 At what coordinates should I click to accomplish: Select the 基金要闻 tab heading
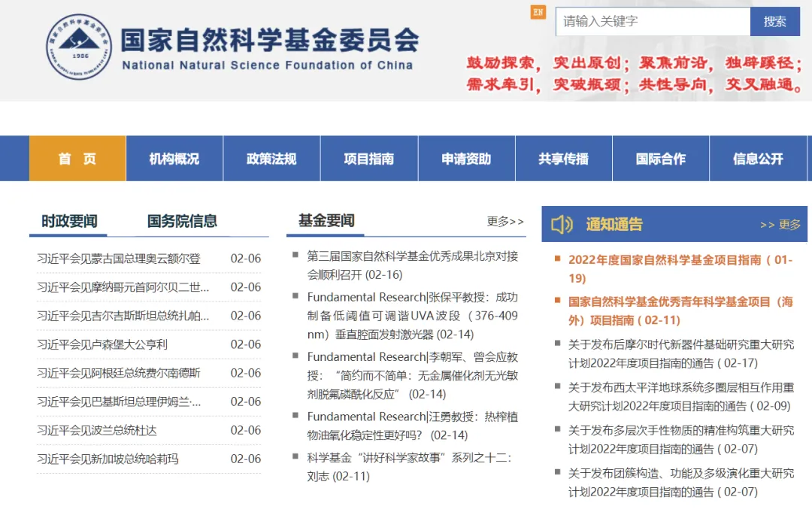pyautogui.click(x=327, y=220)
